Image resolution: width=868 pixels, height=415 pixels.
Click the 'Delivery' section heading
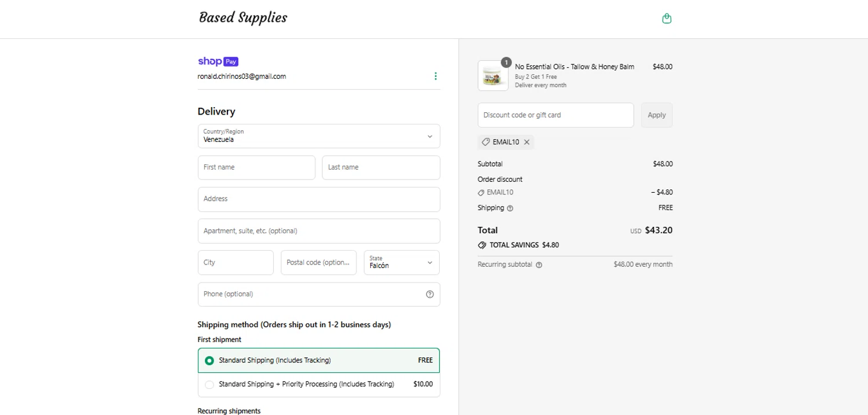point(216,112)
